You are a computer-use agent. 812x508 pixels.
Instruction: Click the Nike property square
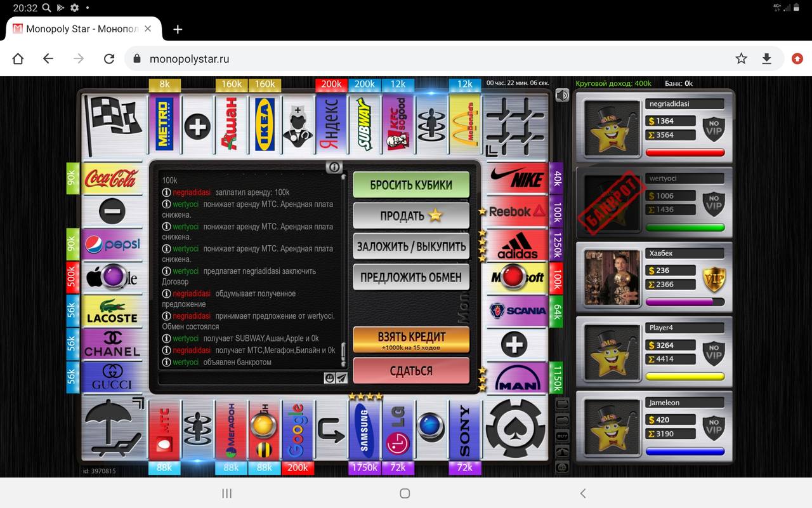click(x=518, y=178)
